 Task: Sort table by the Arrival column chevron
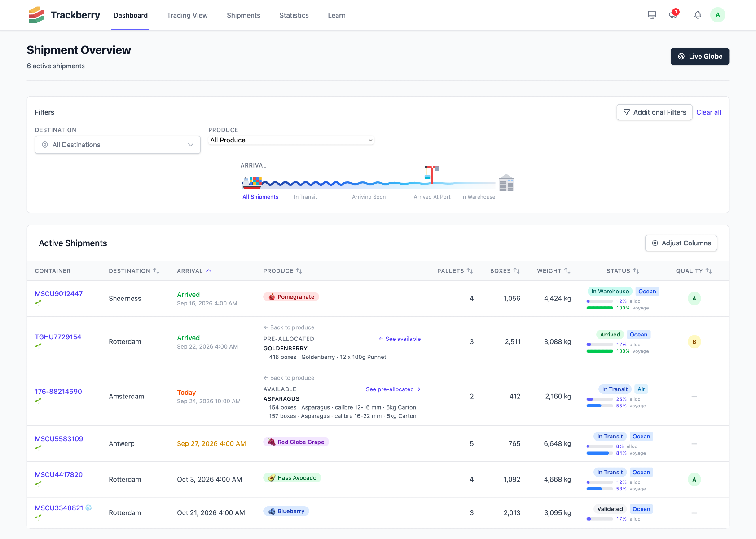point(209,271)
